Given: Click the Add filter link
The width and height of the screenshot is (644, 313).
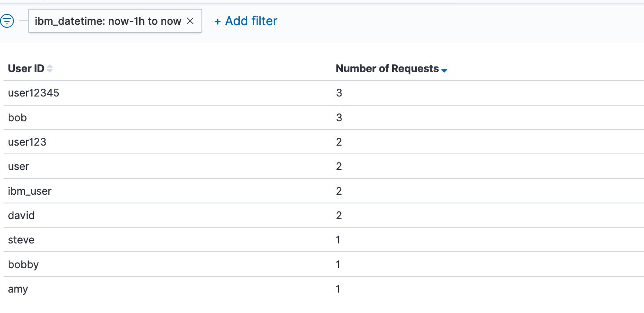Looking at the screenshot, I should 246,21.
